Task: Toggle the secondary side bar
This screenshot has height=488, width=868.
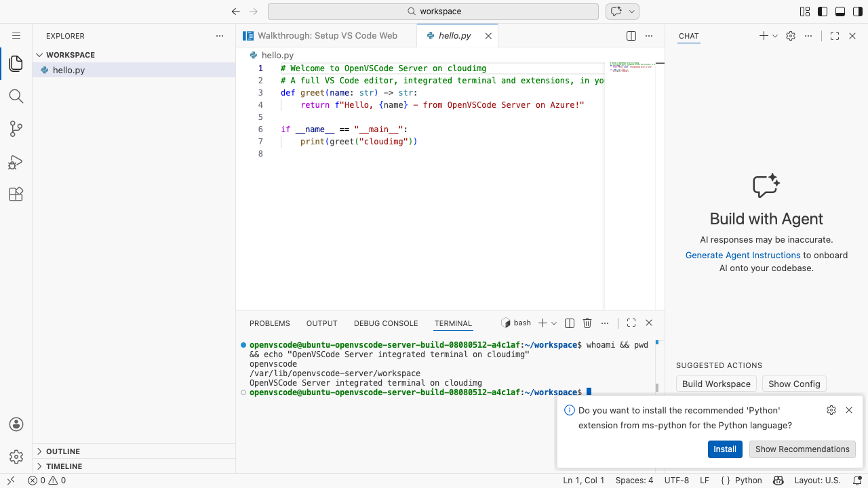Action: (858, 12)
